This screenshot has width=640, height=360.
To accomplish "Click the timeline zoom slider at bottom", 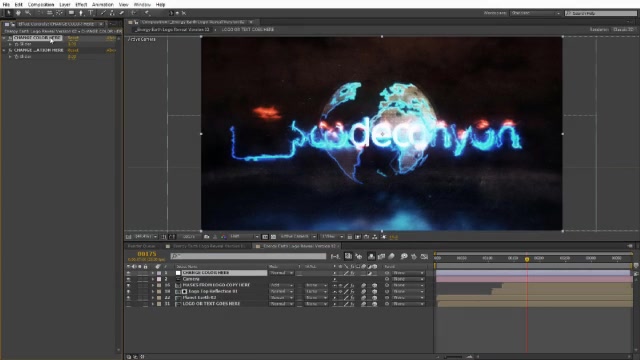I will [453, 357].
